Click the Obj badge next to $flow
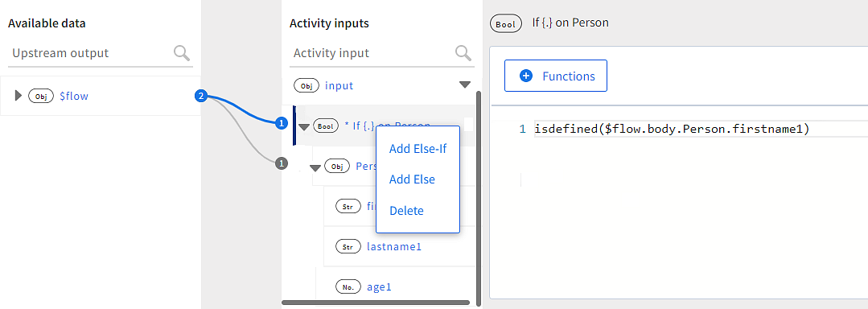This screenshot has width=868, height=309. (x=40, y=96)
